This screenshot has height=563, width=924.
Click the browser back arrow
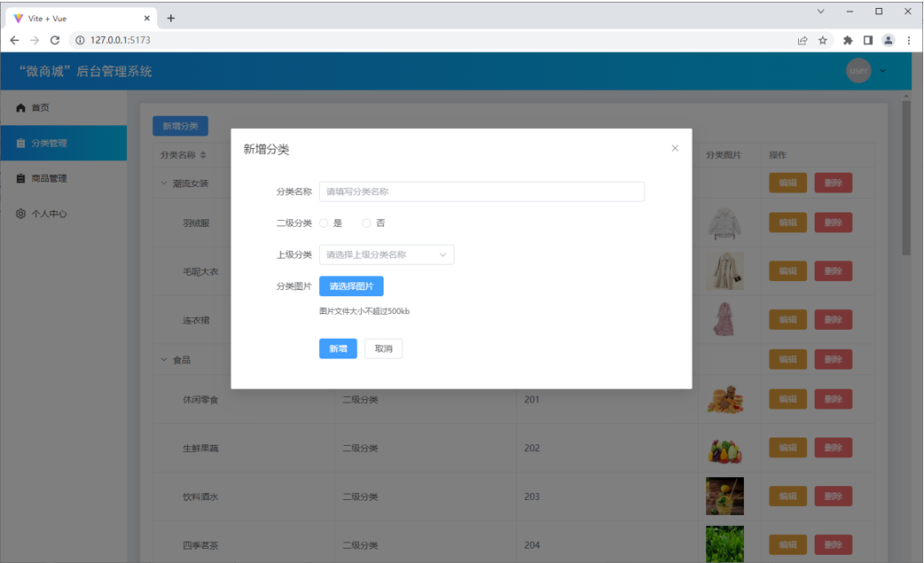click(15, 40)
